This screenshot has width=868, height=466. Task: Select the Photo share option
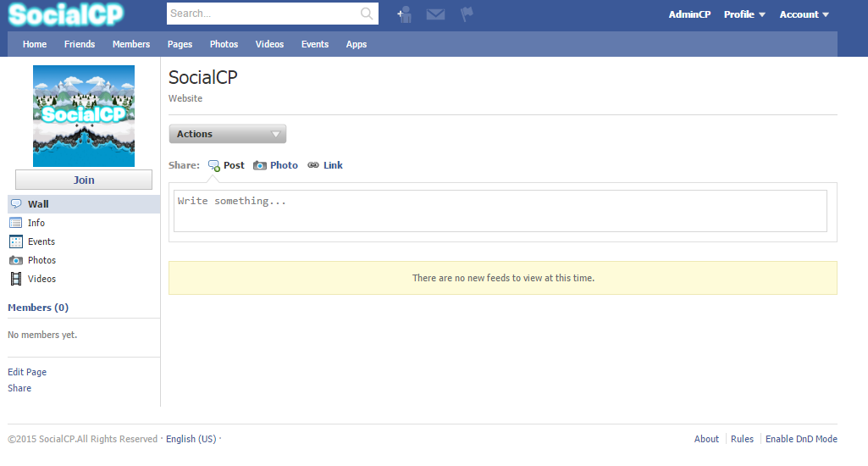(284, 165)
